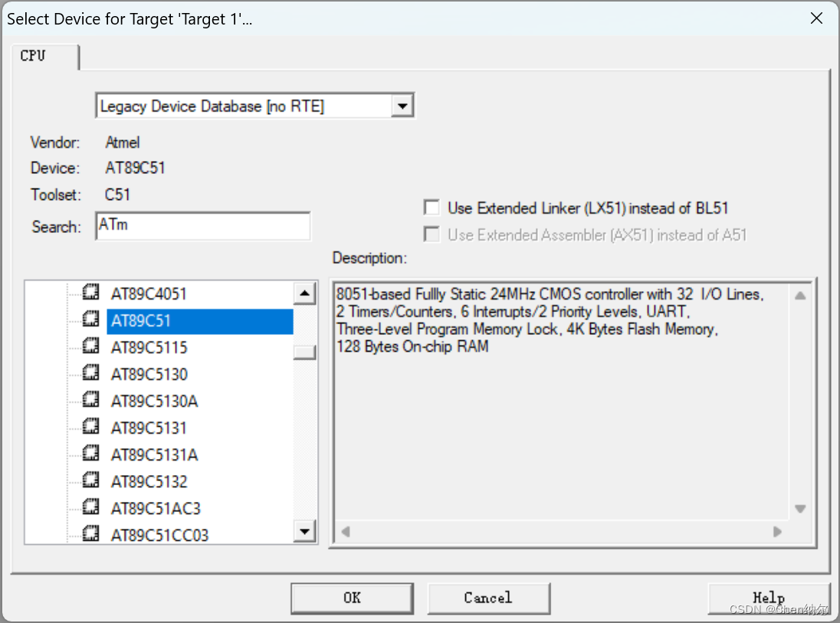Click the chip icon beside AT89C5131
840x623 pixels.
[90, 426]
